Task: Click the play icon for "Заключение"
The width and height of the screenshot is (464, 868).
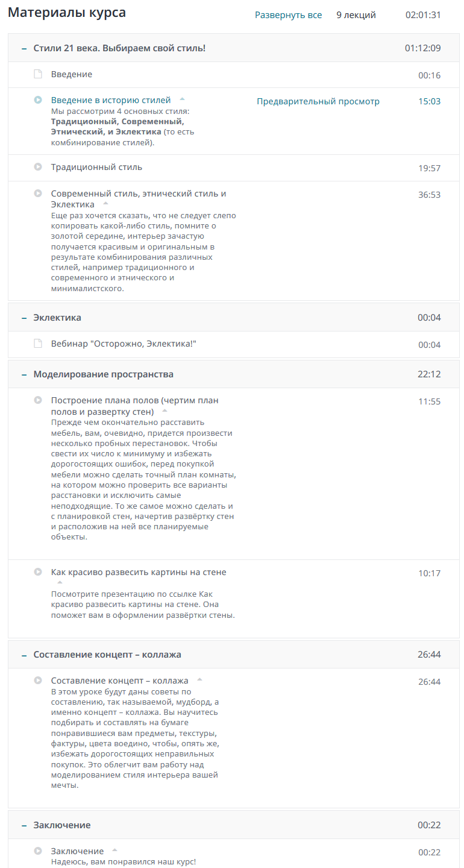Action: click(x=37, y=851)
